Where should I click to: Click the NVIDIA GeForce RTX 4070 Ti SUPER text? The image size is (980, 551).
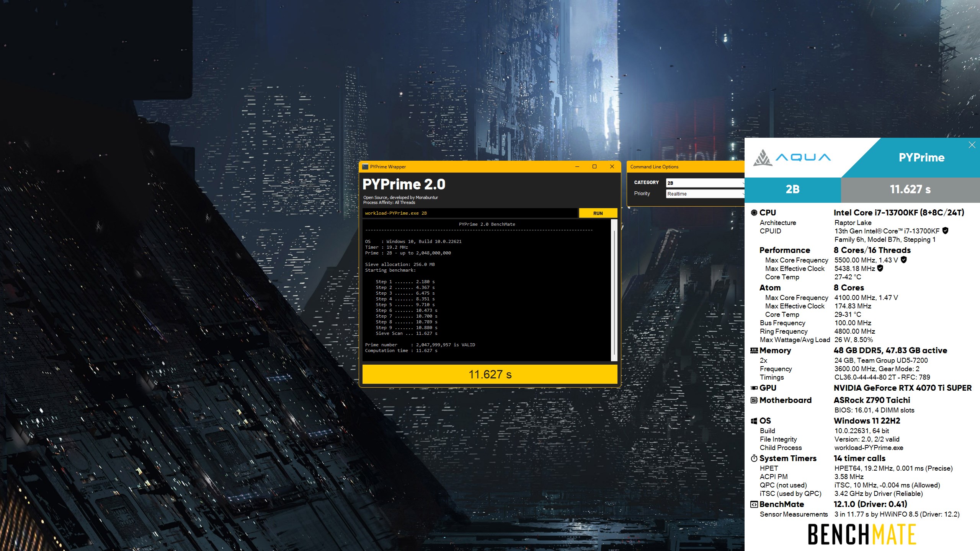click(x=903, y=388)
